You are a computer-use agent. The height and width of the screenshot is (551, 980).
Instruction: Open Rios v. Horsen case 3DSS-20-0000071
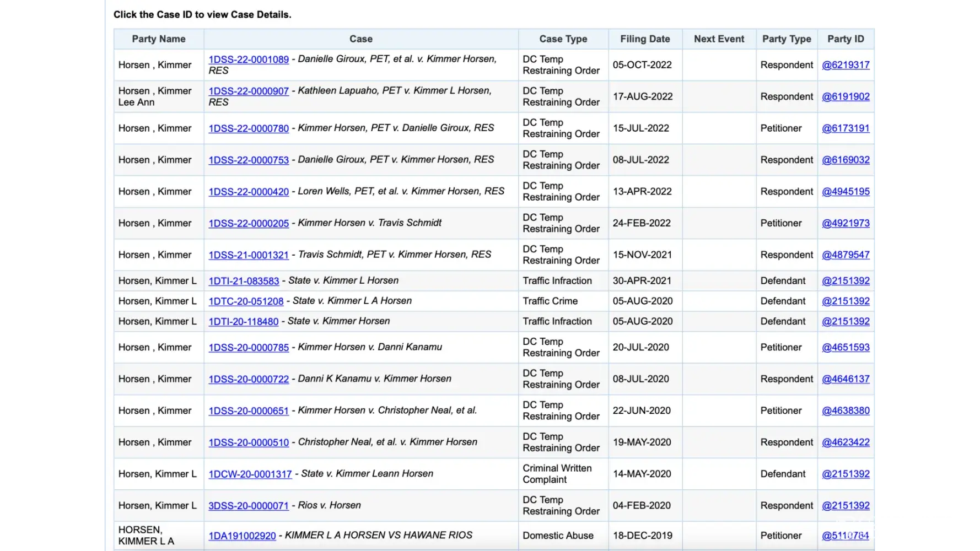pyautogui.click(x=248, y=506)
